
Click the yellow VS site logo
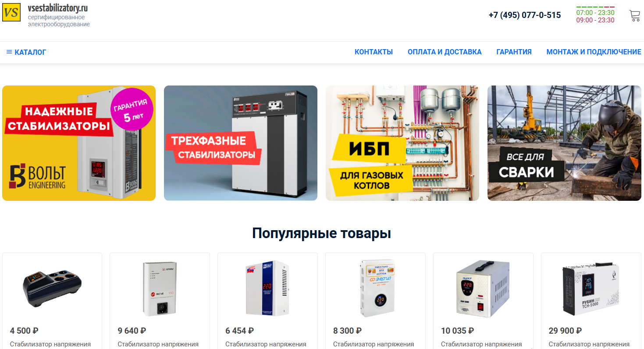click(x=11, y=12)
